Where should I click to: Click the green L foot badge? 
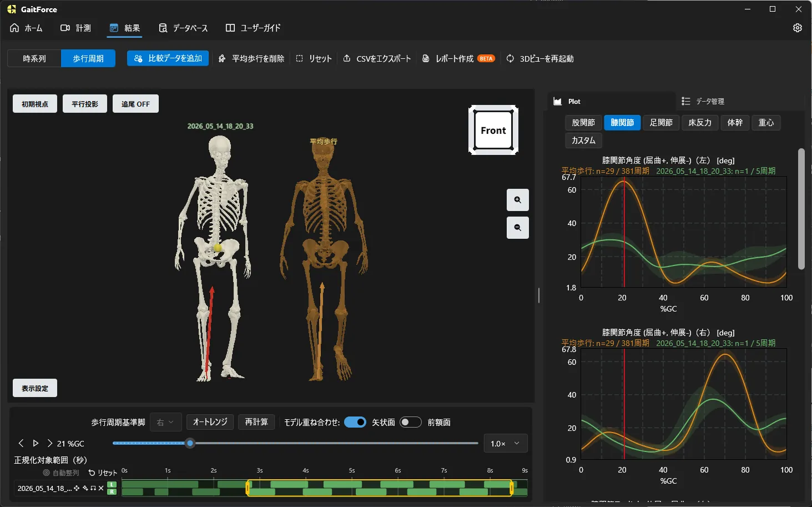[112, 485]
